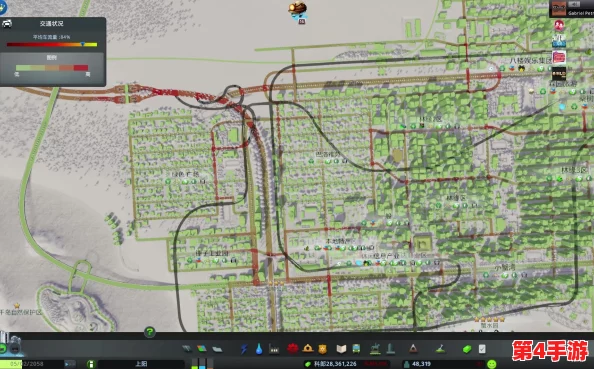Open the Zoning tool menu

click(x=202, y=349)
